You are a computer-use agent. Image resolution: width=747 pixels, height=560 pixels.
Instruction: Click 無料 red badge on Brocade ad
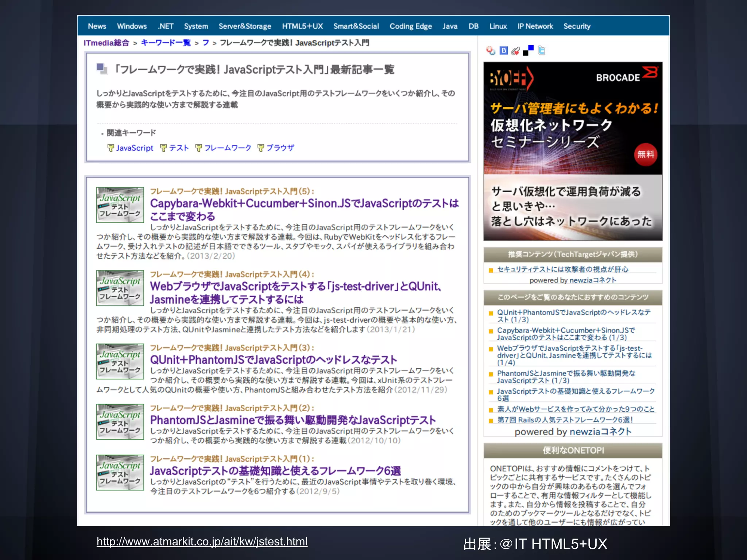tap(645, 155)
